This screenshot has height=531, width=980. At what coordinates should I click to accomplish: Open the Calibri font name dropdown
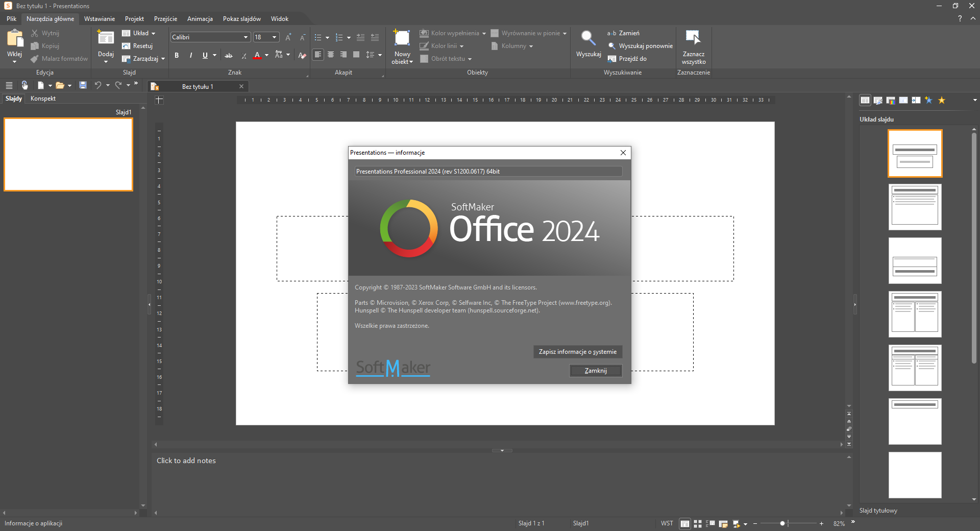click(x=246, y=37)
